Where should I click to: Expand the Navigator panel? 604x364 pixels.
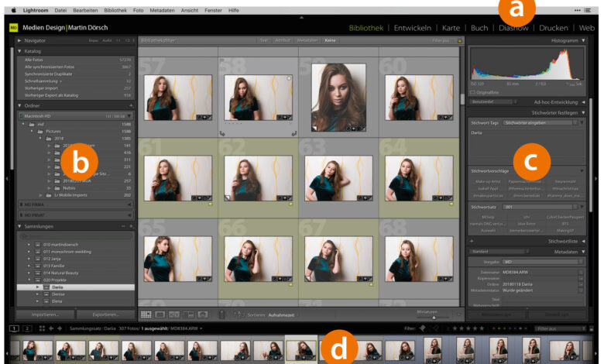pyautogui.click(x=19, y=39)
